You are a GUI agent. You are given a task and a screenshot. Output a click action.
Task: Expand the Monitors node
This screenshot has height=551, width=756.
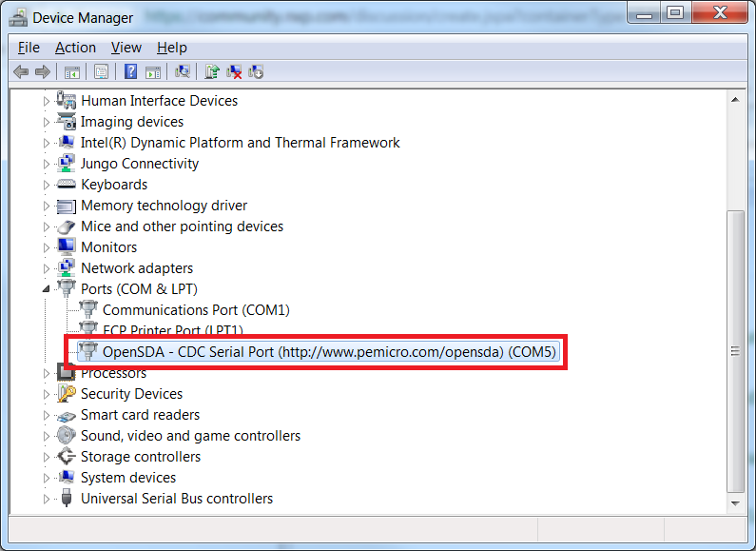click(47, 247)
